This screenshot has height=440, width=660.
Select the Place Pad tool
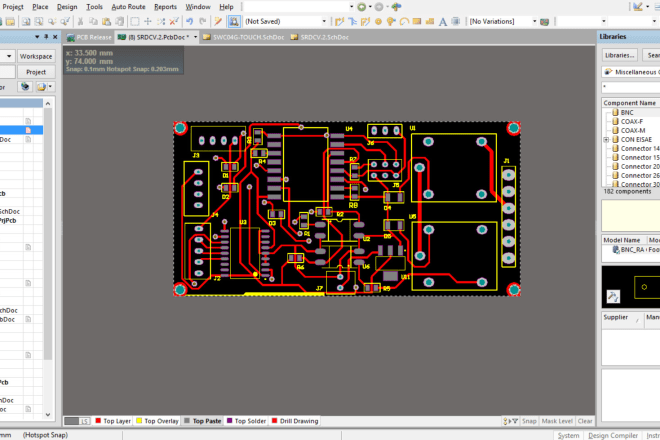click(x=378, y=21)
